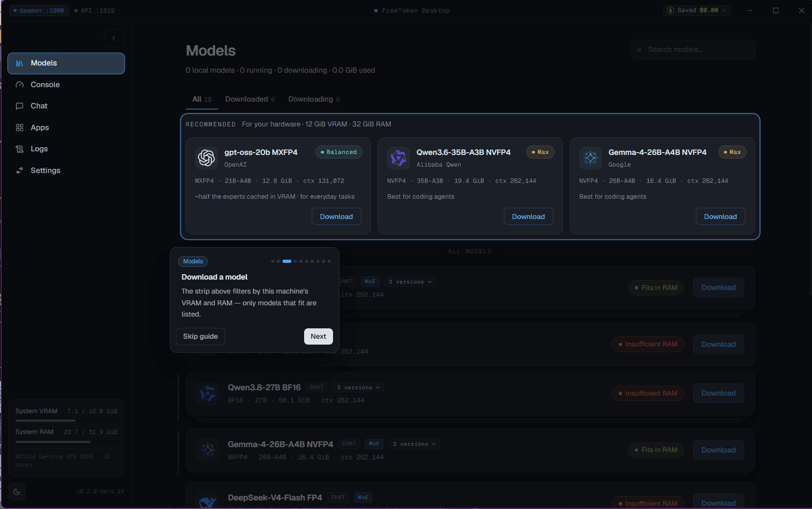Click the System RAM usage bar
The image size is (812, 509).
point(66,442)
